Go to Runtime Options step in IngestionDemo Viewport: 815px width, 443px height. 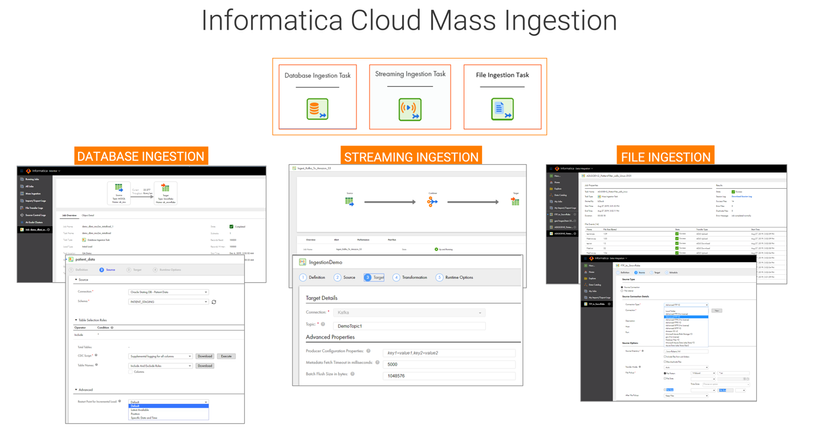[x=455, y=278]
